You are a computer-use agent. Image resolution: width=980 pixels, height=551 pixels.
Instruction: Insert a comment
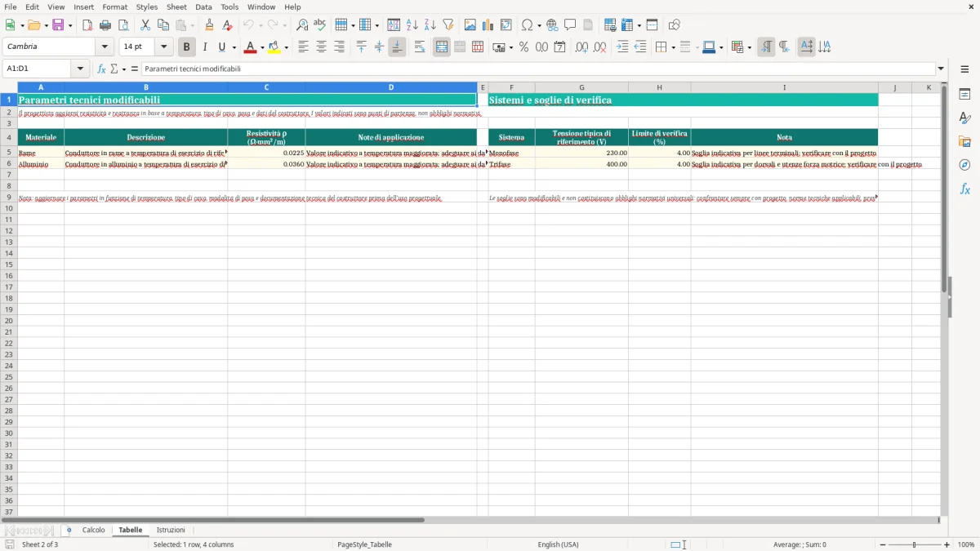(x=570, y=25)
